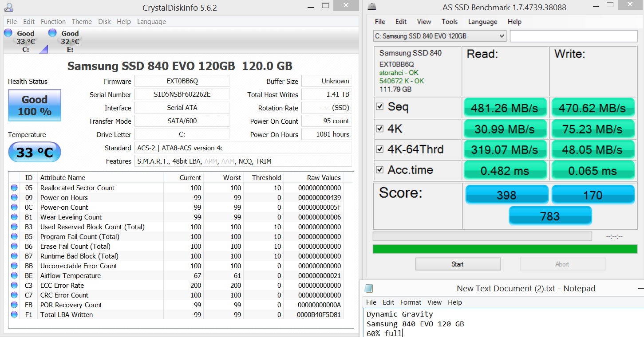Click the Good 100% health status button

(x=35, y=106)
